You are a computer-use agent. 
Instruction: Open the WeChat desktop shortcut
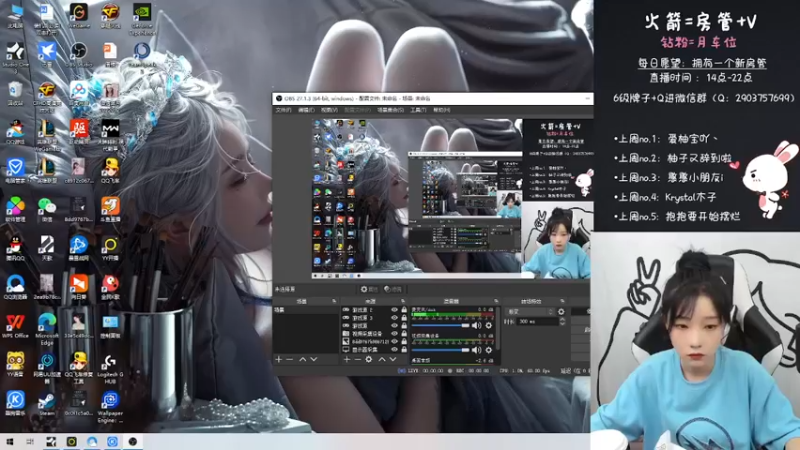(47, 210)
